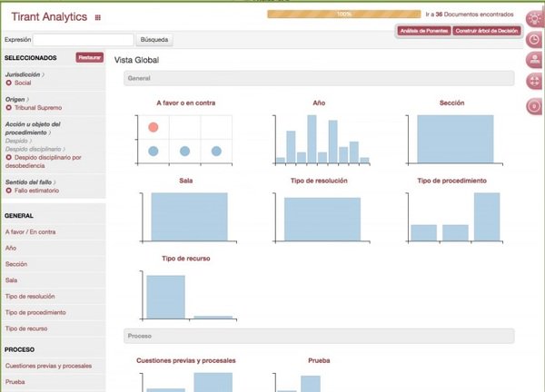Expand Acción u objeto del procedimiento
The height and width of the screenshot is (392, 545).
[50, 132]
